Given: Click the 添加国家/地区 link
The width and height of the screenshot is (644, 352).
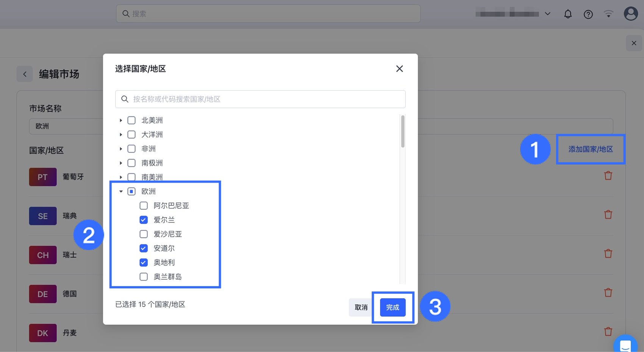Looking at the screenshot, I should pos(591,149).
